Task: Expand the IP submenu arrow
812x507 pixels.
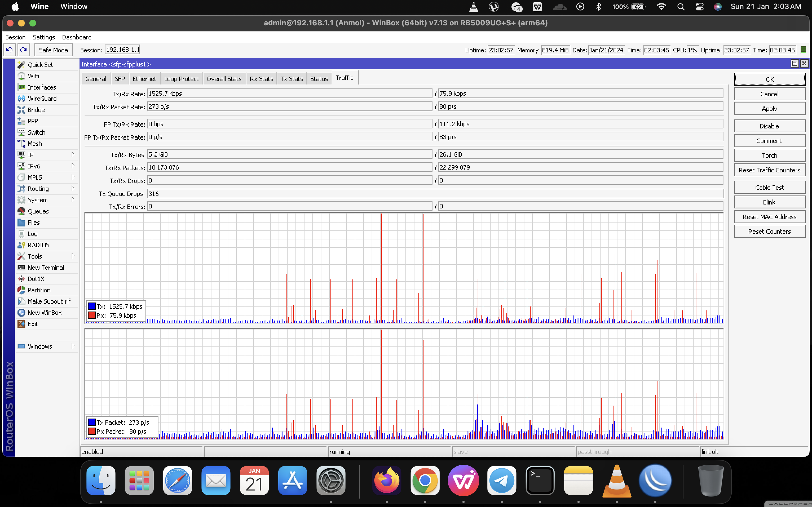Action: click(72, 155)
